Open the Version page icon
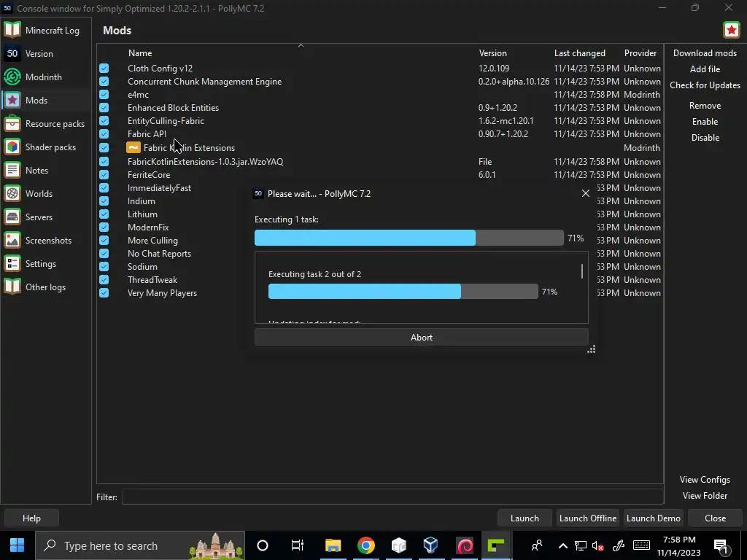The width and height of the screenshot is (747, 560). [12, 53]
